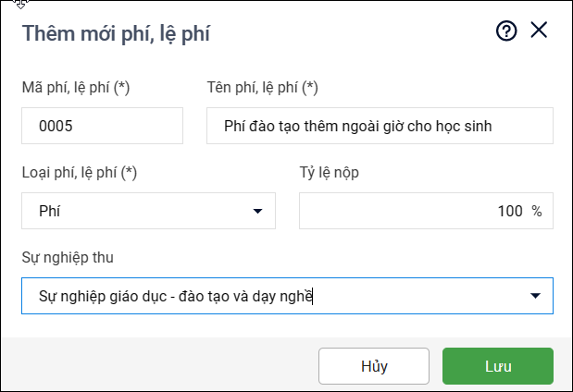This screenshot has height=392, width=573.
Task: Close the Thêm mới phí, lệ phí dialog
Action: [539, 31]
